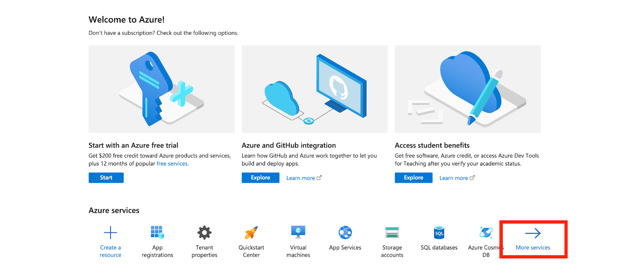Open SQL databases service icon

click(439, 233)
